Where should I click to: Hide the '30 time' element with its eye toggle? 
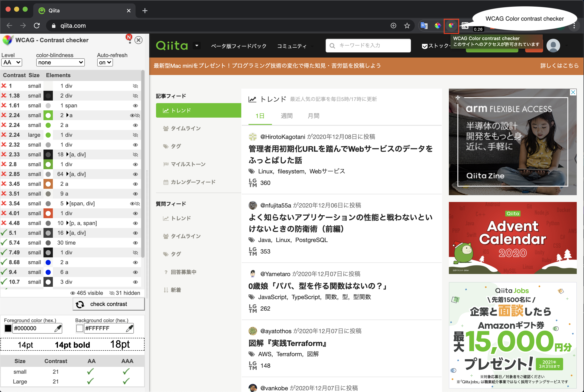point(135,242)
